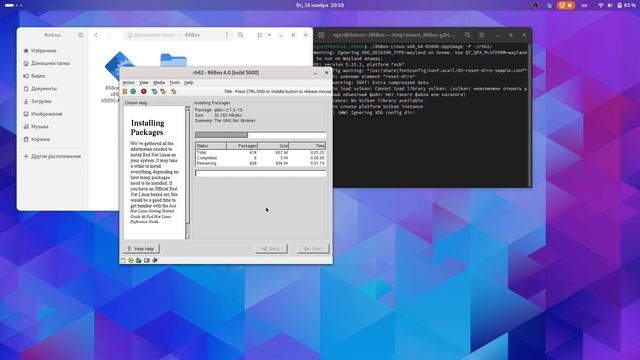Screen dimensions: 640x360
Task: Open the Media menu in 86Box
Action: pyautogui.click(x=159, y=82)
